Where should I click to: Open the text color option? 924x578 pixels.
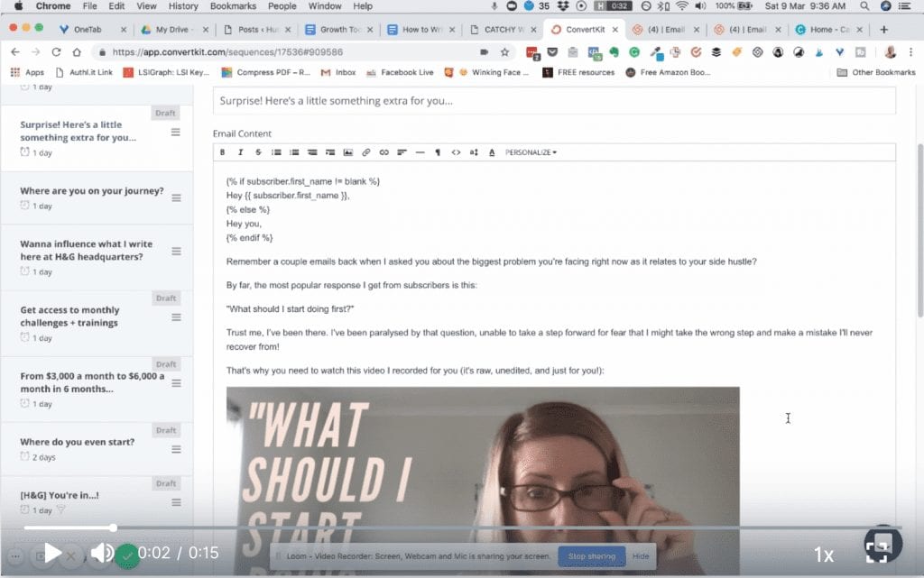(492, 152)
